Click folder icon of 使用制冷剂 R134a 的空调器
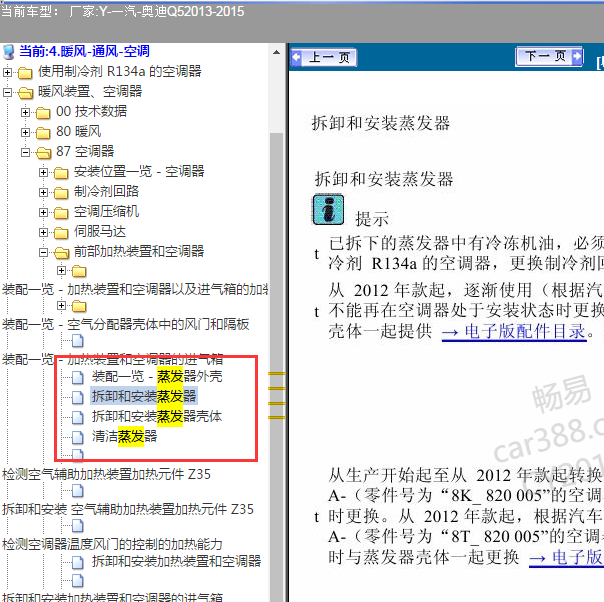The width and height of the screenshot is (604, 602). pos(25,72)
